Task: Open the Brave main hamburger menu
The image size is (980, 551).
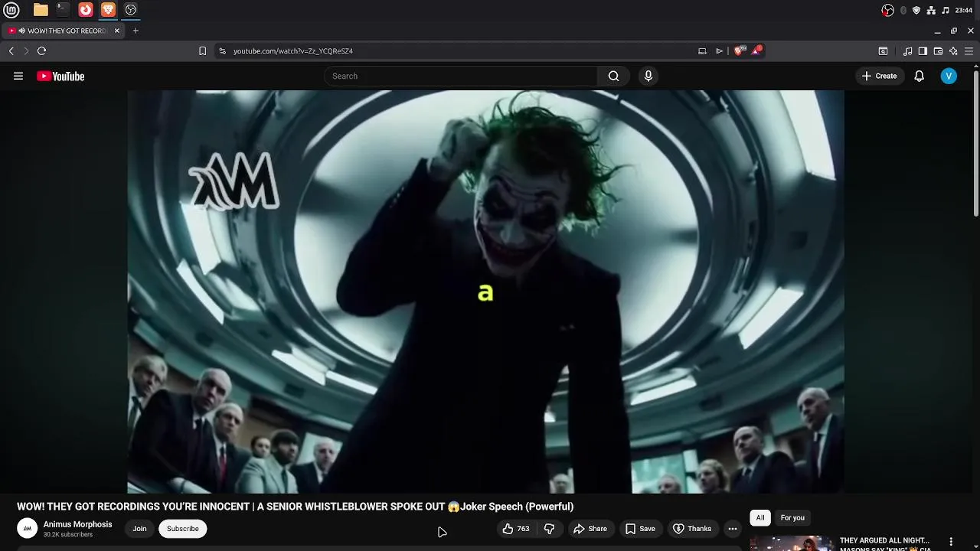Action: coord(969,51)
